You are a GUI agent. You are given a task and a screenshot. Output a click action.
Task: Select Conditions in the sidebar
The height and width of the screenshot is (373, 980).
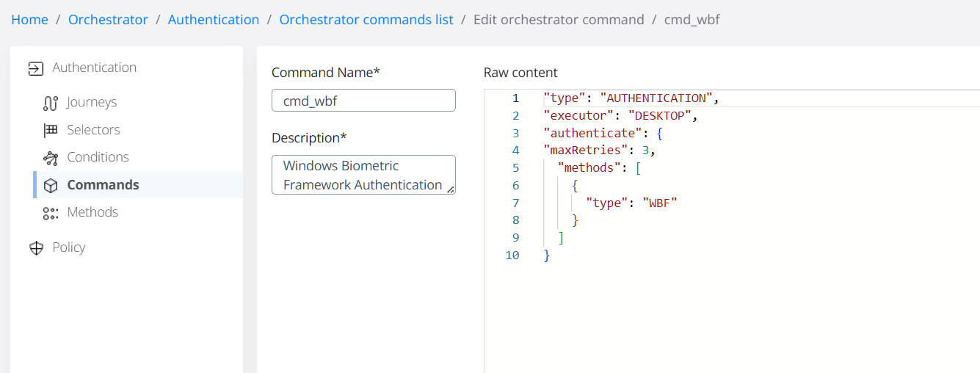point(98,157)
